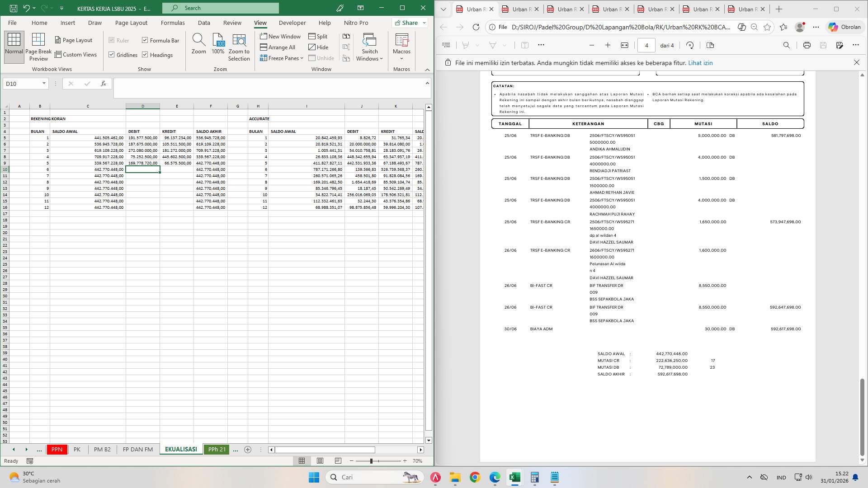Print the rekening koran PDF
The width and height of the screenshot is (868, 488).
[x=807, y=45]
